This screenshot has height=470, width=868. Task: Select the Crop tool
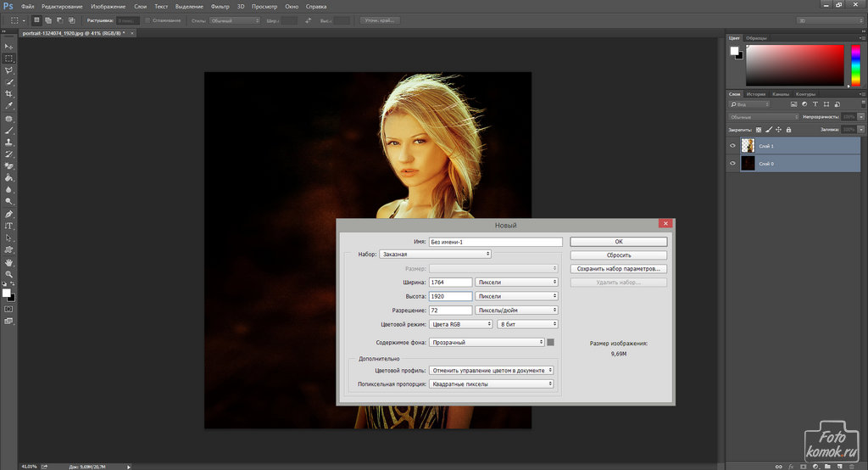coord(9,94)
